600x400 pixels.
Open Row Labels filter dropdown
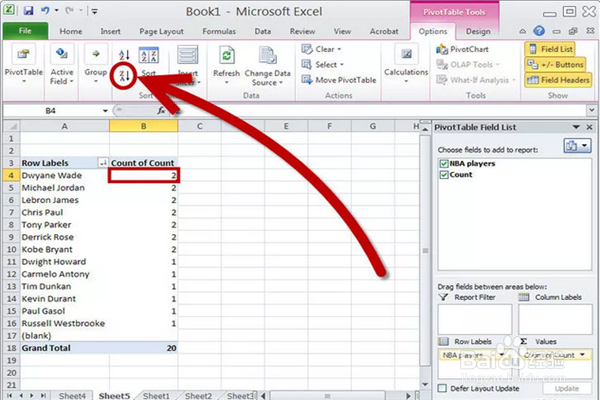[103, 163]
